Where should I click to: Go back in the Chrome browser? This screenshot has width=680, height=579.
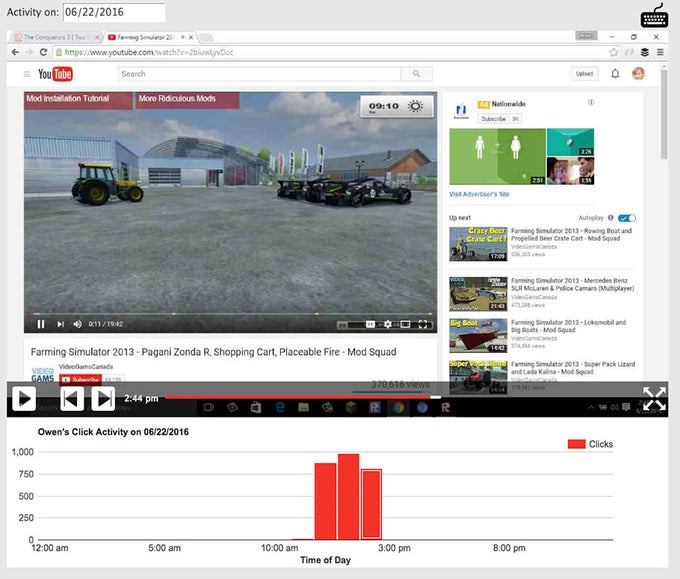click(x=15, y=52)
